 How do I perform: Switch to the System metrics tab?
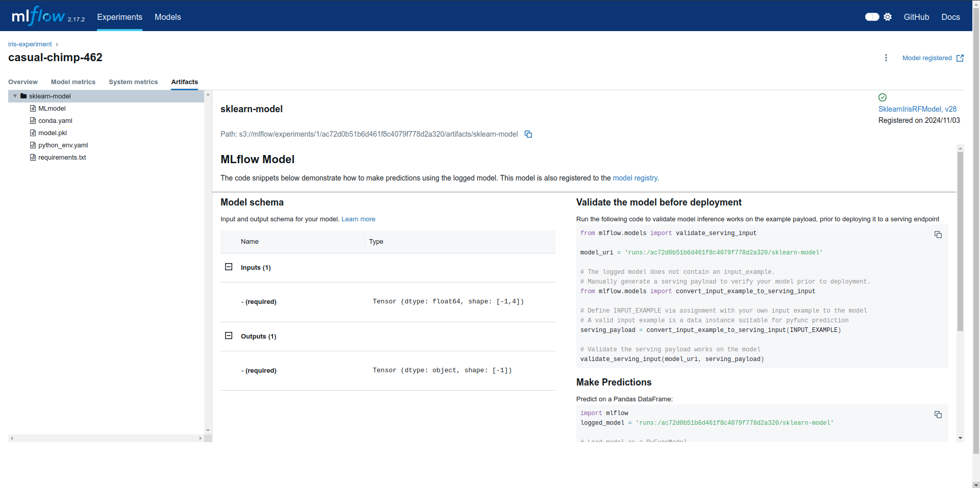pos(133,82)
